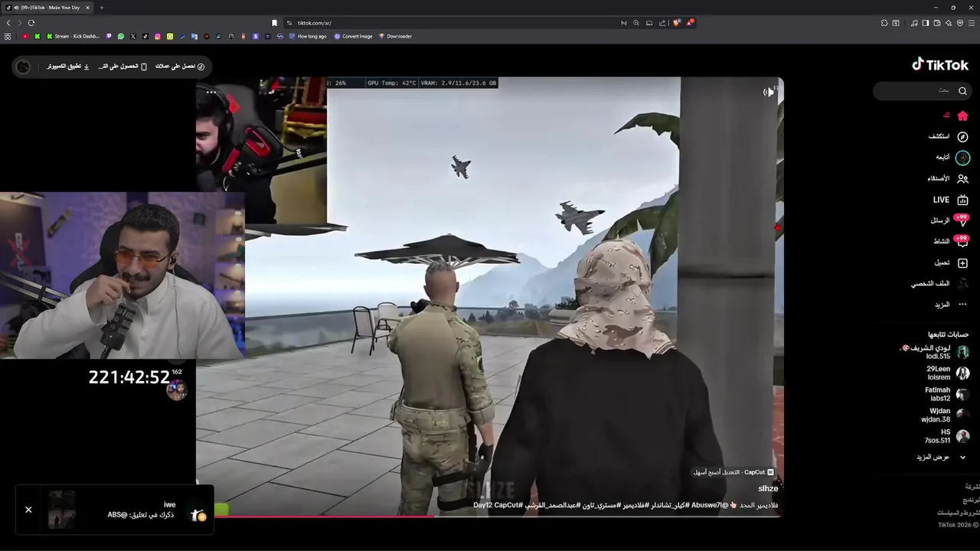Image resolution: width=980 pixels, height=551 pixels.
Task: Open the three-dots options on the video
Action: [x=211, y=93]
